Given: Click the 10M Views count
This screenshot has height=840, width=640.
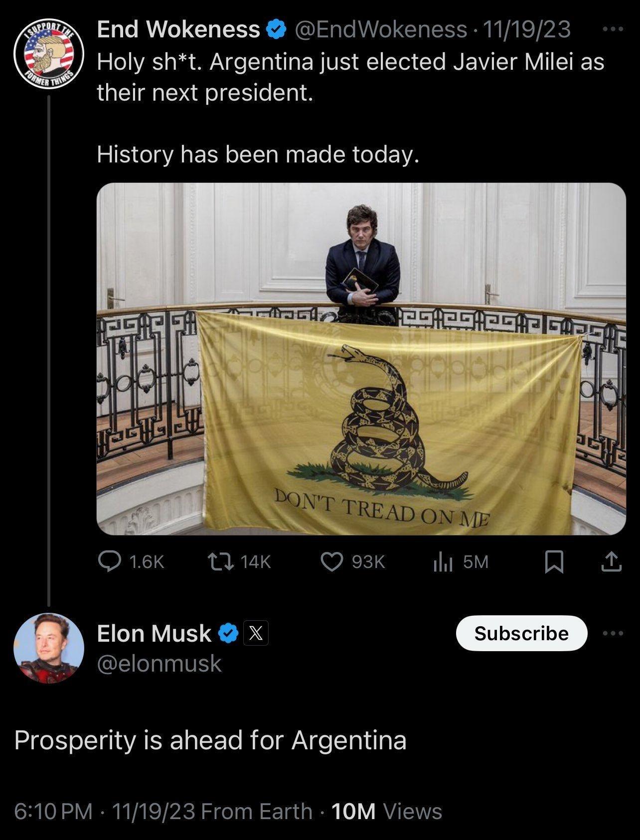Looking at the screenshot, I should tap(386, 812).
